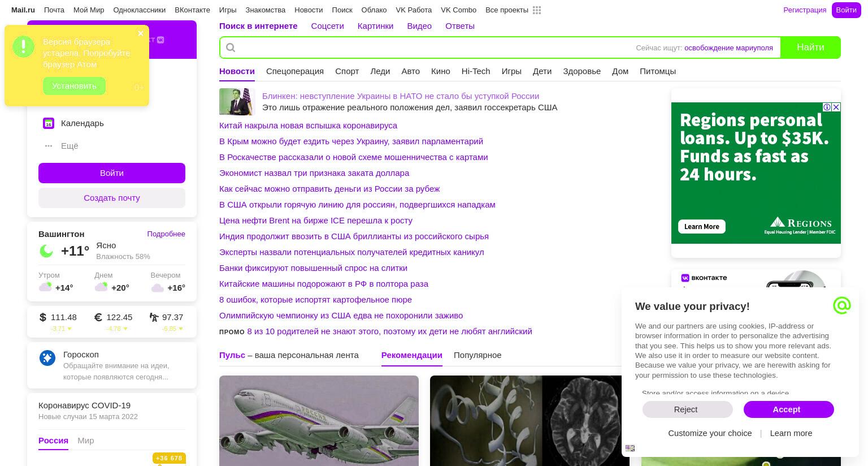Click Learn more in privacy popup
Image resolution: width=868 pixels, height=466 pixels.
click(791, 433)
